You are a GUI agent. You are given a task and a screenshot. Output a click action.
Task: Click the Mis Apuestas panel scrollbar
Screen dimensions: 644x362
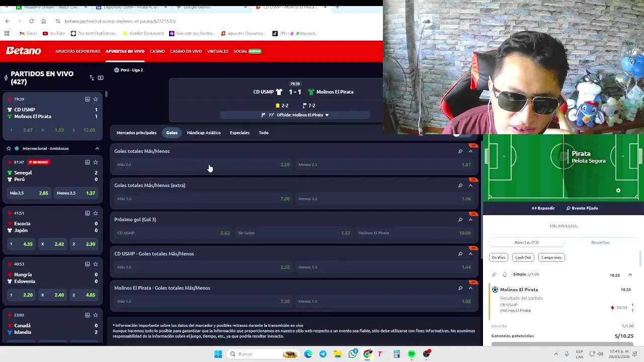[641, 258]
